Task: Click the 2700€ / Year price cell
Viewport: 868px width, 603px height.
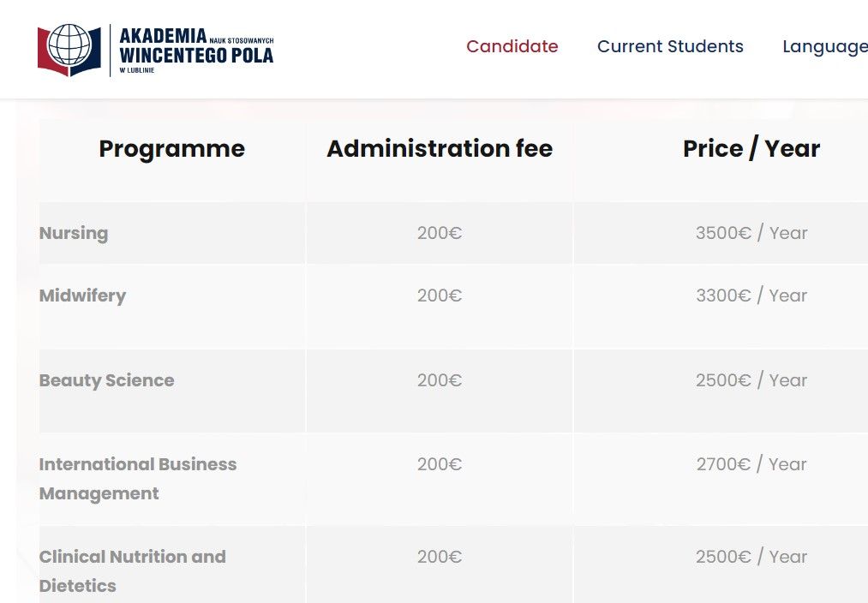Action: [x=751, y=464]
